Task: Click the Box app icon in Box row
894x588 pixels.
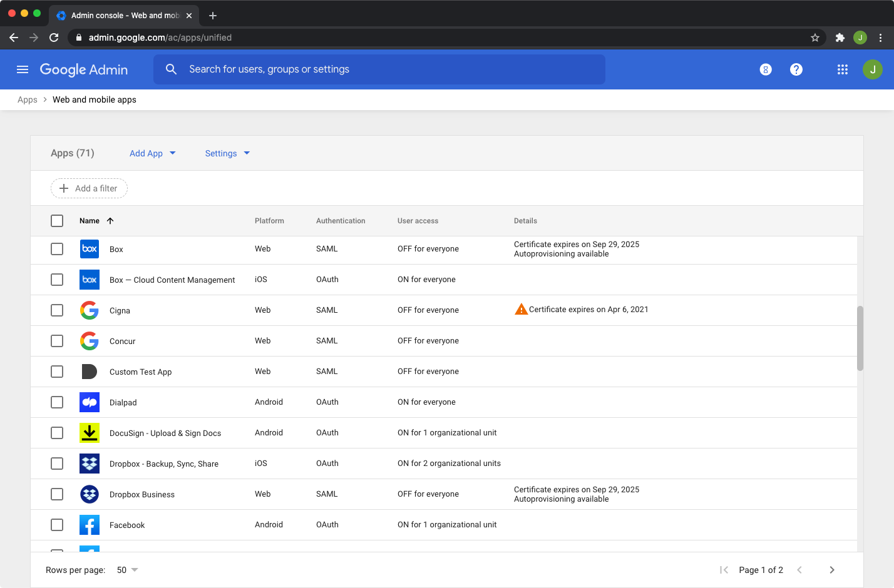Action: click(90, 249)
